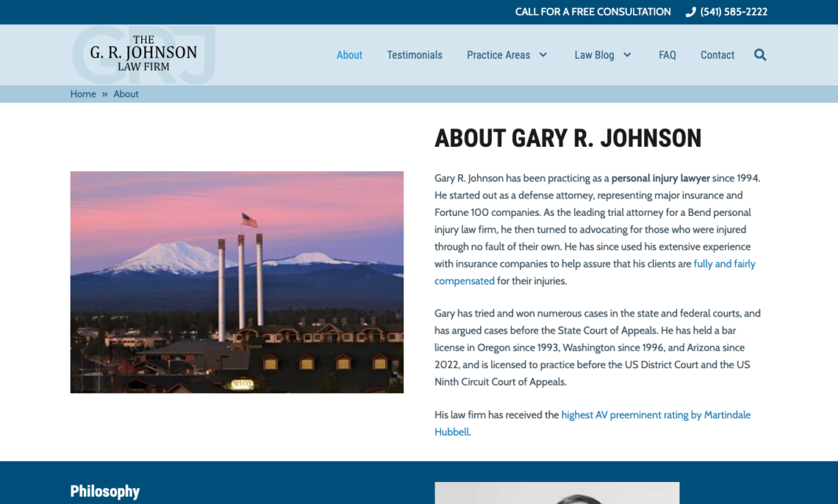Open the 'fully and fairly compensated' link

point(724,263)
